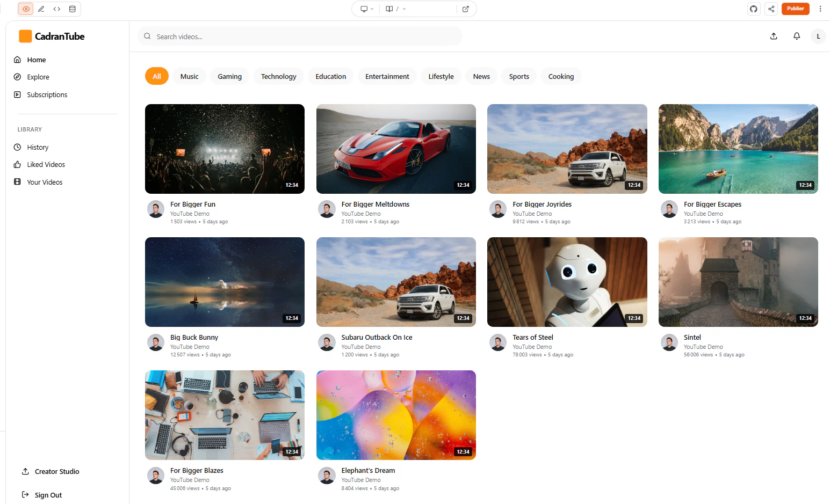Click the channel avatar beside For Bigger Joyrides

pos(498,209)
